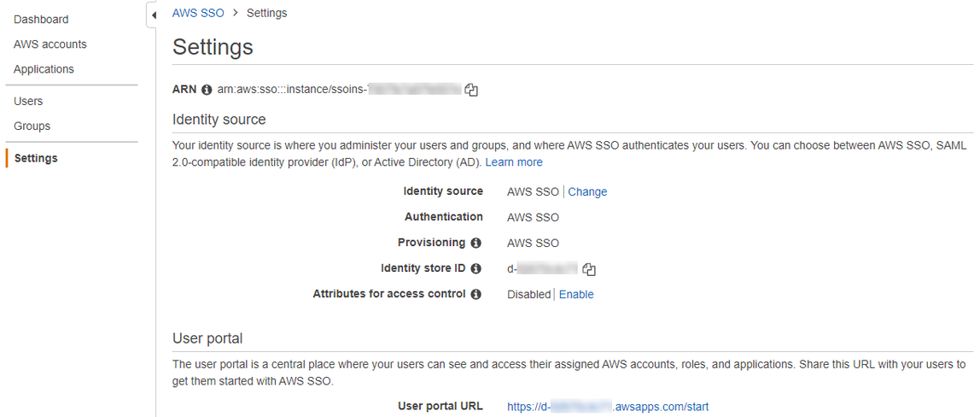Open the Learn more link
The height and width of the screenshot is (417, 980).
click(x=514, y=162)
